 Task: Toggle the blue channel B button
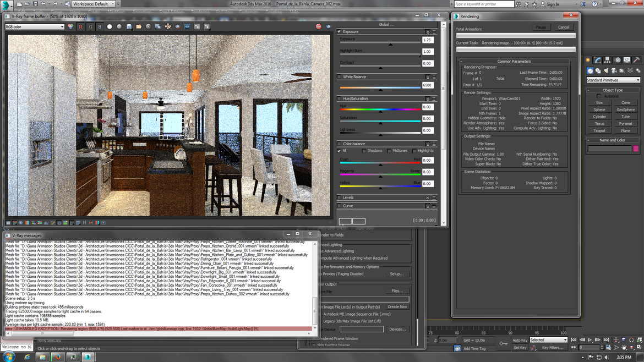coord(100,26)
